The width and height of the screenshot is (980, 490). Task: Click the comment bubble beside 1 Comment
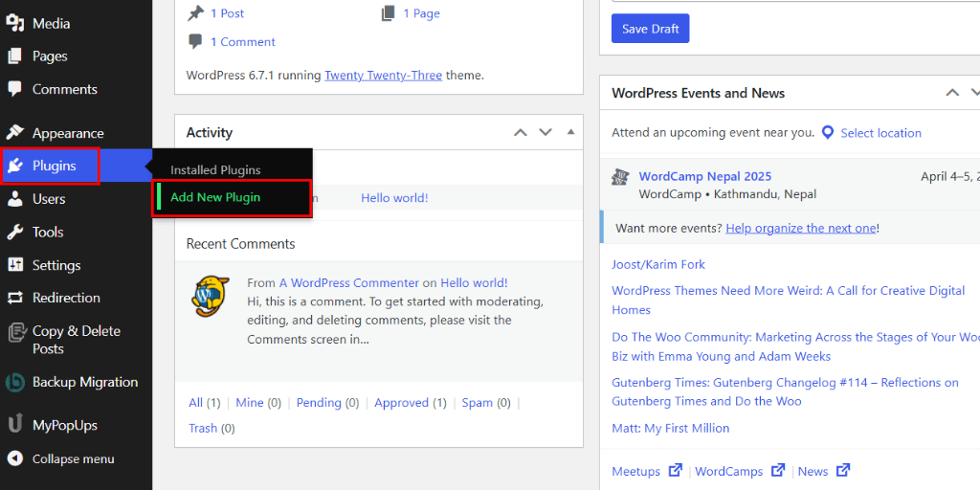(195, 42)
